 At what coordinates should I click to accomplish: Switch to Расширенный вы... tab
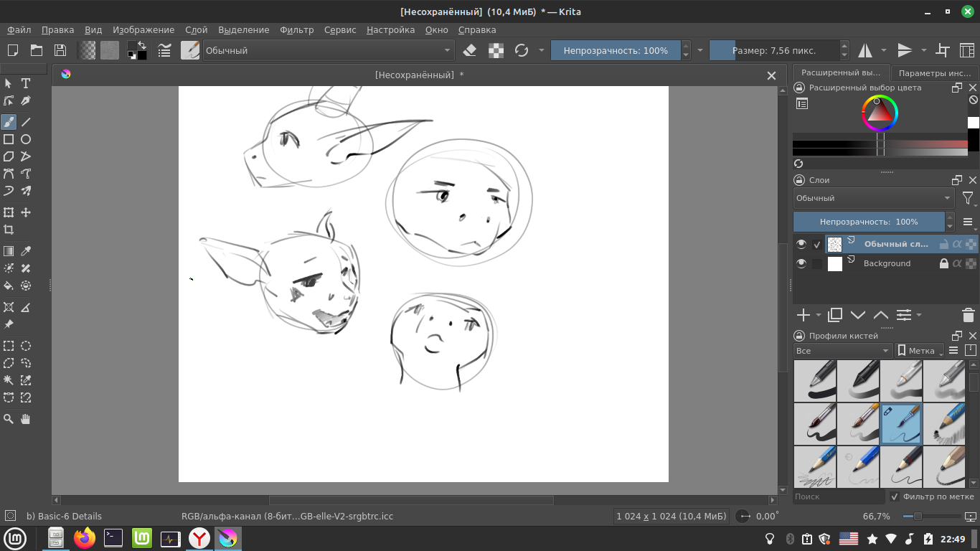[841, 72]
